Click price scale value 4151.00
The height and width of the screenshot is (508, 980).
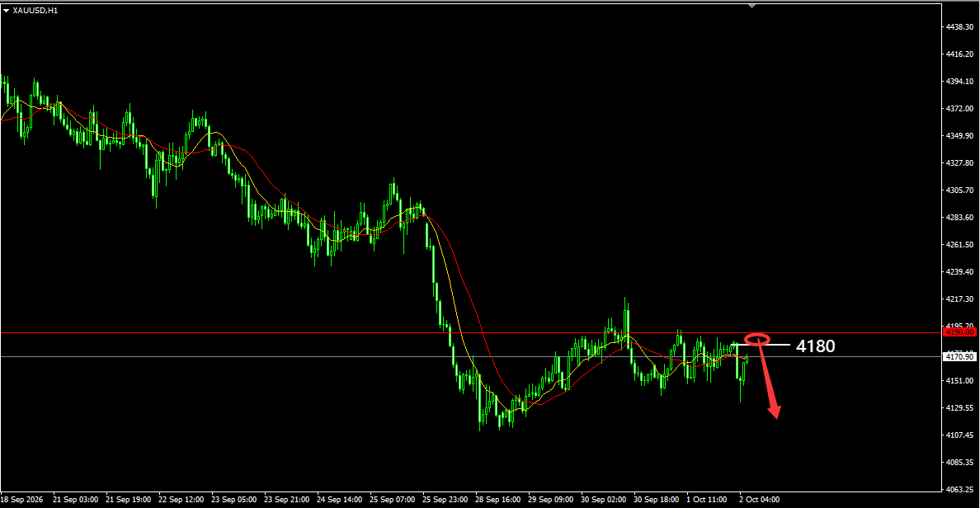pyautogui.click(x=960, y=380)
